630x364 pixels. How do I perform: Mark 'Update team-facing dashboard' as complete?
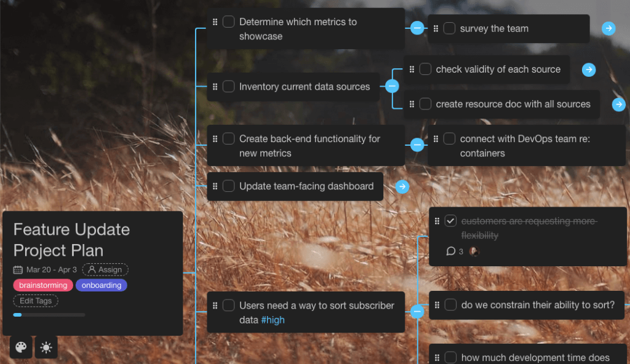tap(228, 186)
